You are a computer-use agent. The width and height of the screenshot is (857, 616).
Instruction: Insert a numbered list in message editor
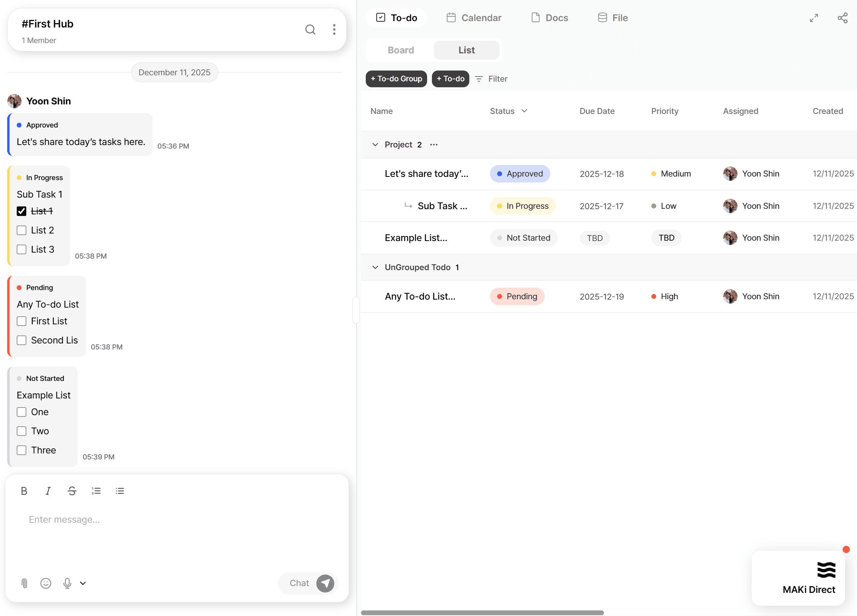96,491
